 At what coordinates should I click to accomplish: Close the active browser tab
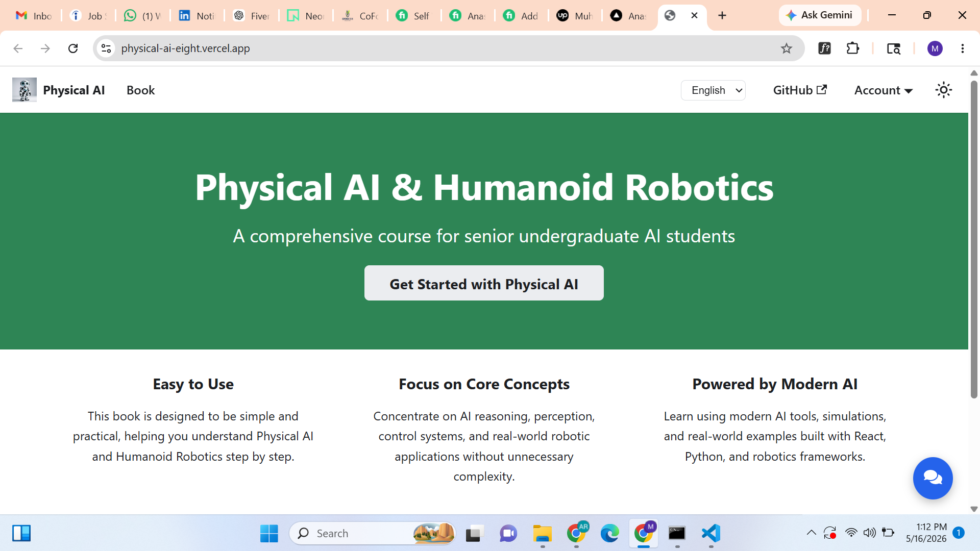point(694,15)
